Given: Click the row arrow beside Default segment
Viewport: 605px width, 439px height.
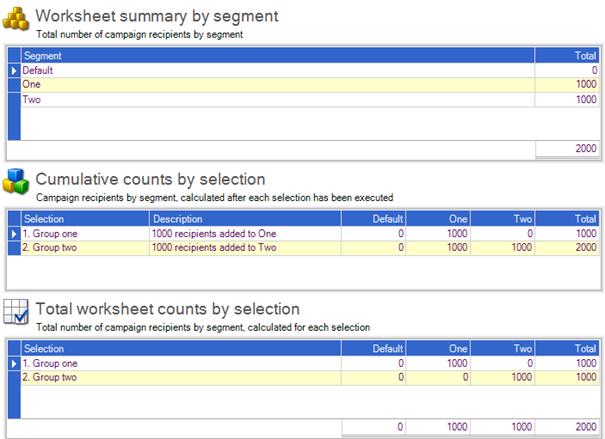Looking at the screenshot, I should pos(14,71).
